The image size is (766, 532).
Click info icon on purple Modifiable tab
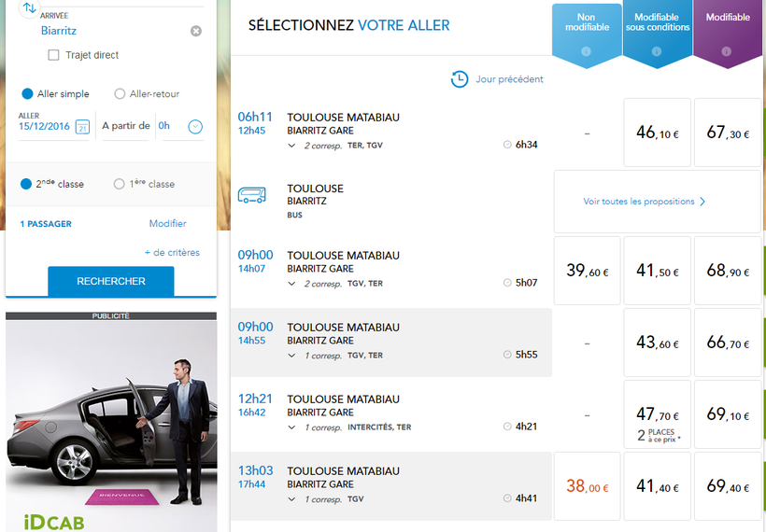coord(728,51)
